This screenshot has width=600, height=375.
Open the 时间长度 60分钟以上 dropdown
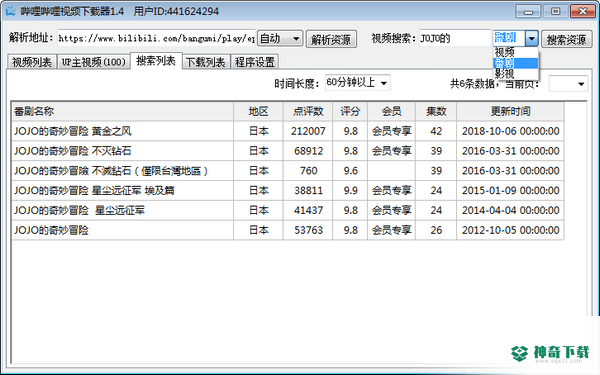pos(357,83)
